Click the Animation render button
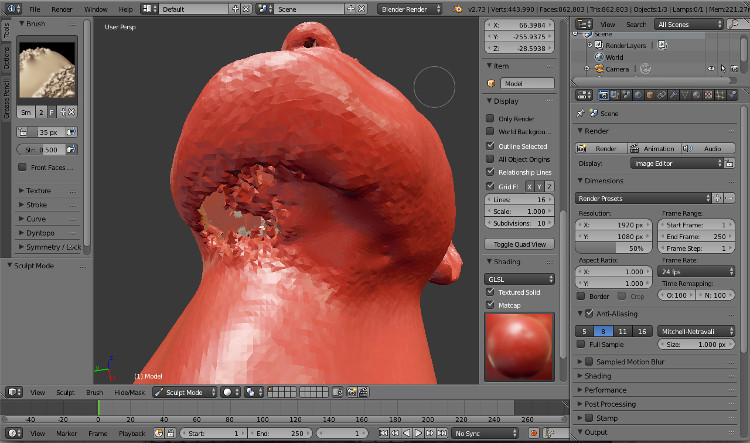This screenshot has width=750, height=443. click(x=654, y=149)
